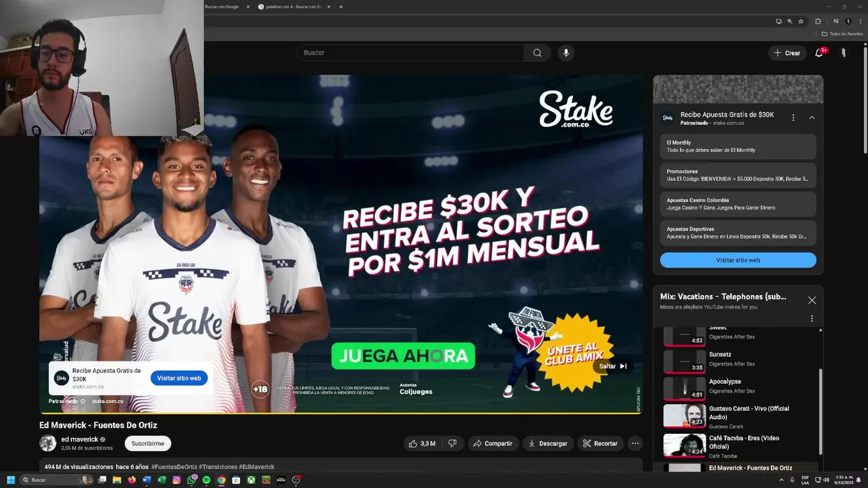Image resolution: width=868 pixels, height=488 pixels.
Task: Click the YouTube search magnifier icon
Action: [537, 53]
